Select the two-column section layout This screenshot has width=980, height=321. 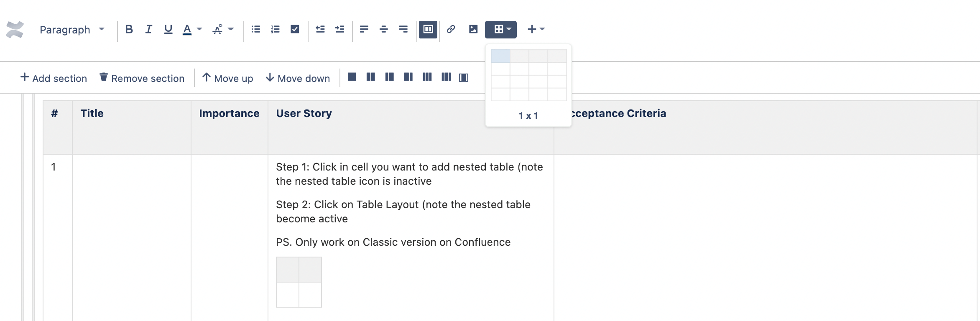coord(370,77)
